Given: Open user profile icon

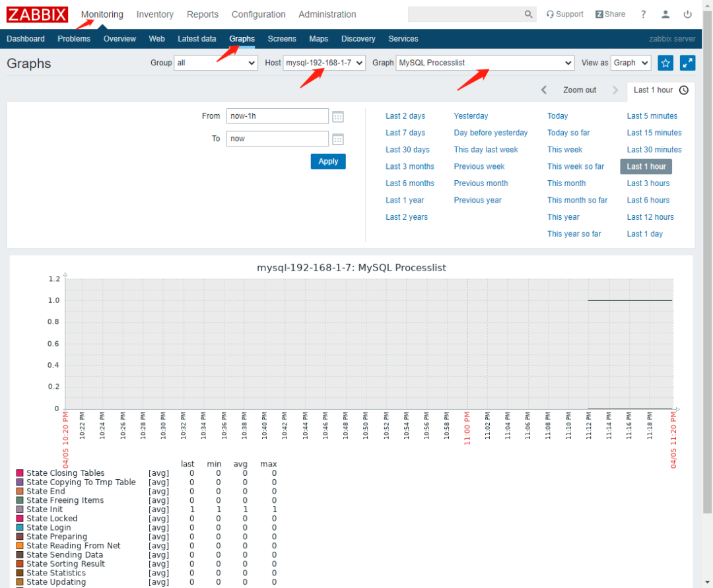Looking at the screenshot, I should pyautogui.click(x=665, y=15).
